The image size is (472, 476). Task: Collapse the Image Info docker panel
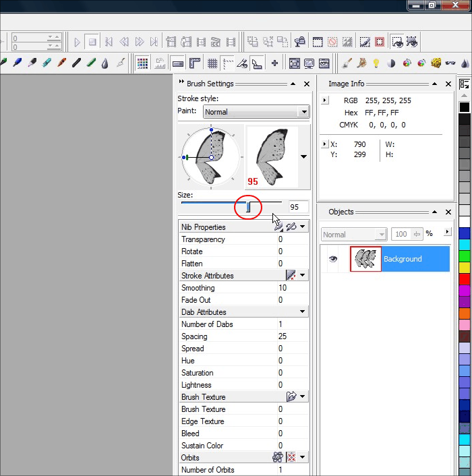coord(434,84)
